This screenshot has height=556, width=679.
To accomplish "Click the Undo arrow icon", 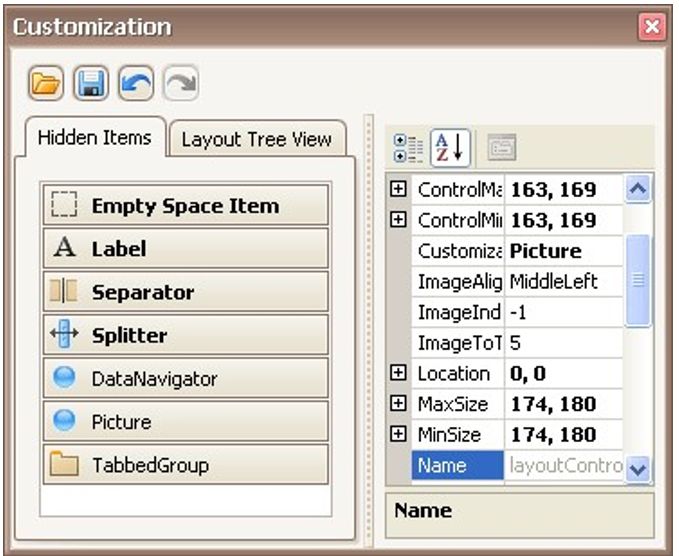I will click(x=136, y=83).
